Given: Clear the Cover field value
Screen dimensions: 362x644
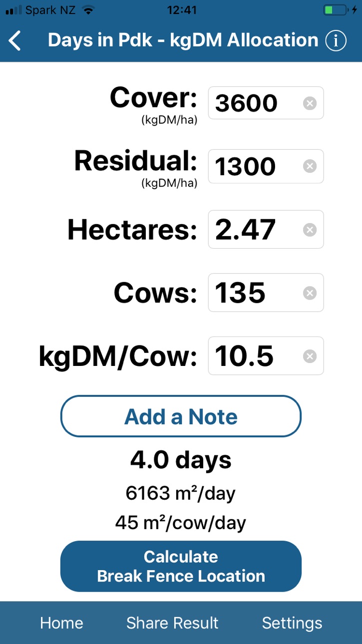Looking at the screenshot, I should click(x=310, y=103).
